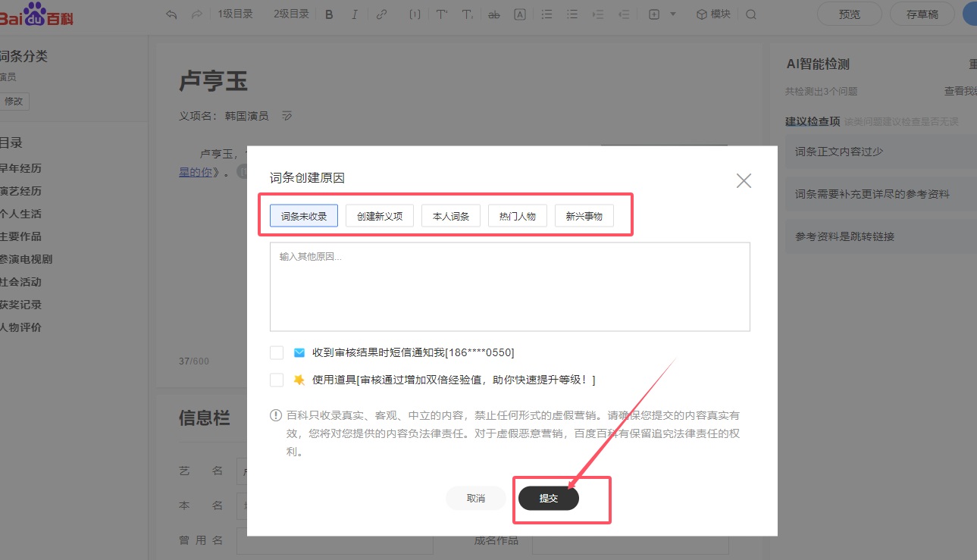Jump to 演艺经历 in the outline

[x=20, y=191]
